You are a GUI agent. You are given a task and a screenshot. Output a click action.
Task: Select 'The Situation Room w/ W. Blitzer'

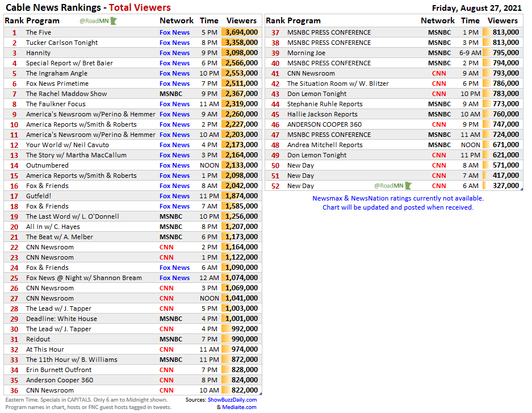tap(338, 84)
